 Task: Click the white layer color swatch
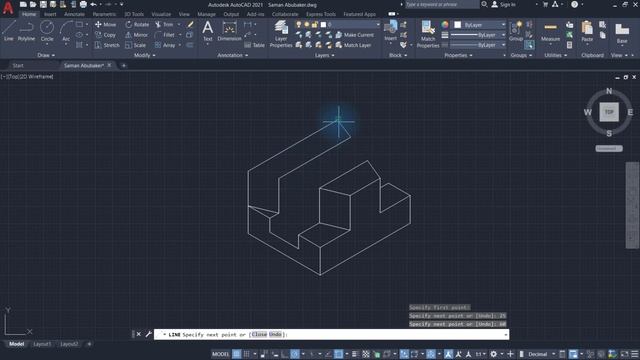323,24
